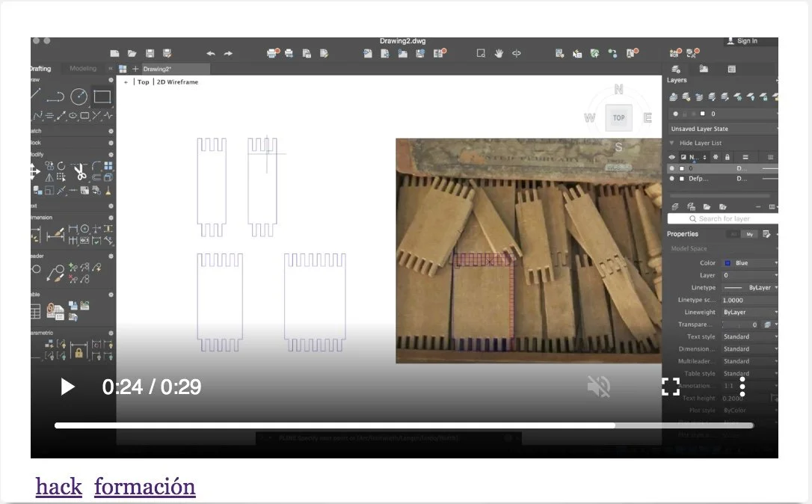Click the New drawing toolbar icon
The width and height of the screenshot is (812, 504).
point(114,53)
